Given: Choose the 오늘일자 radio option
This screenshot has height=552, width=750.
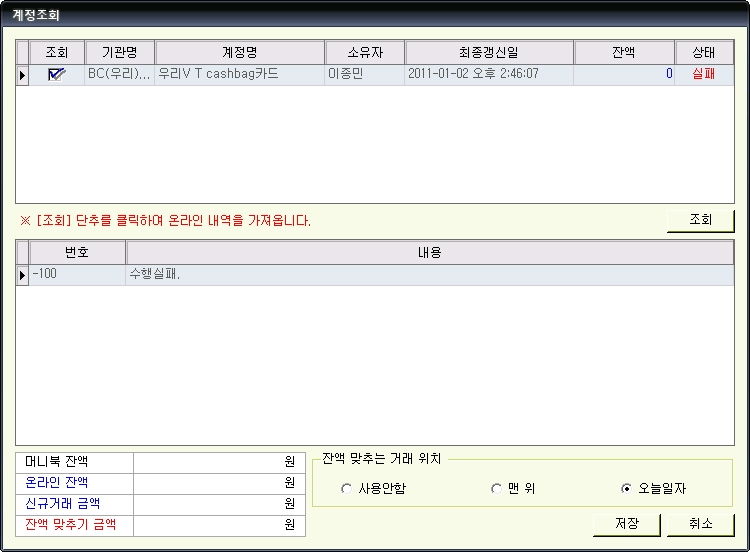Looking at the screenshot, I should pyautogui.click(x=626, y=489).
